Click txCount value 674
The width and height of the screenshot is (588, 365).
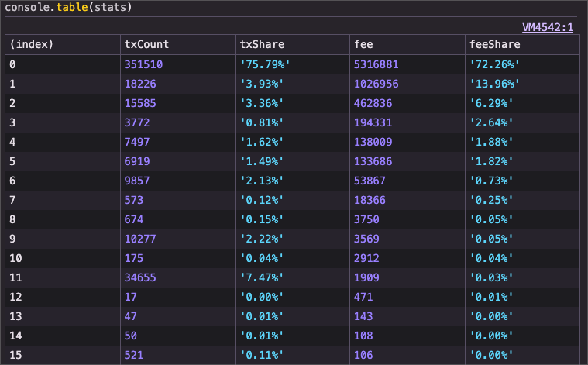pos(134,219)
